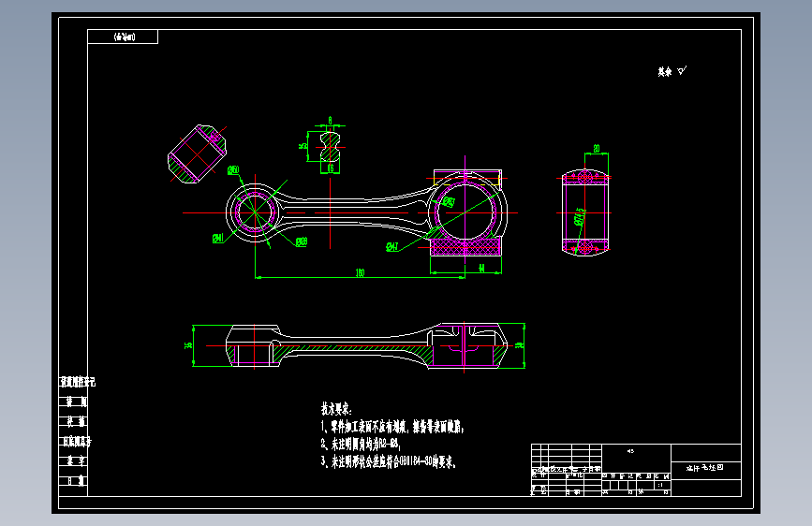Click the bottom longitudinal section view of rod

click(366, 346)
